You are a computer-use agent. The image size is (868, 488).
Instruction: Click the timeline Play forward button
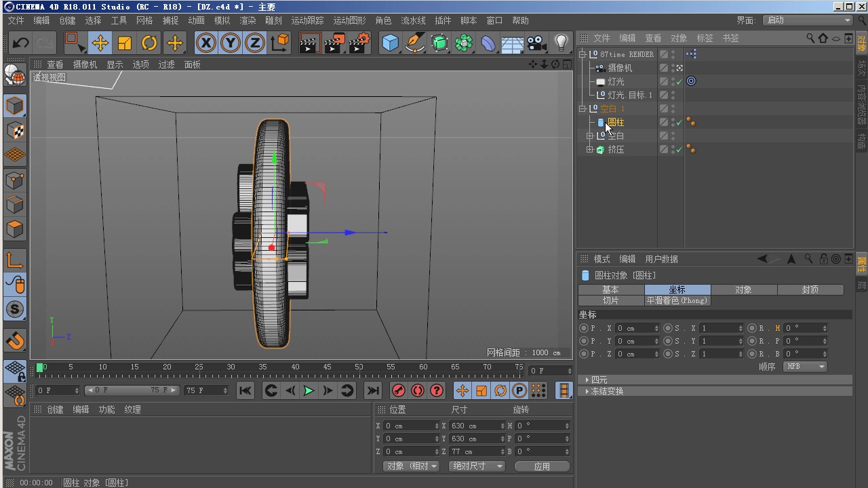309,390
